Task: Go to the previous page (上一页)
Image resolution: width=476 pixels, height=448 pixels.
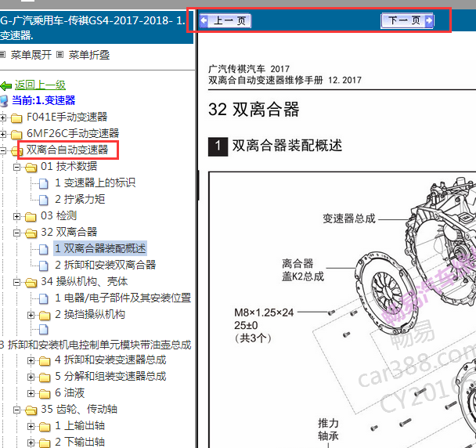Action: click(225, 20)
